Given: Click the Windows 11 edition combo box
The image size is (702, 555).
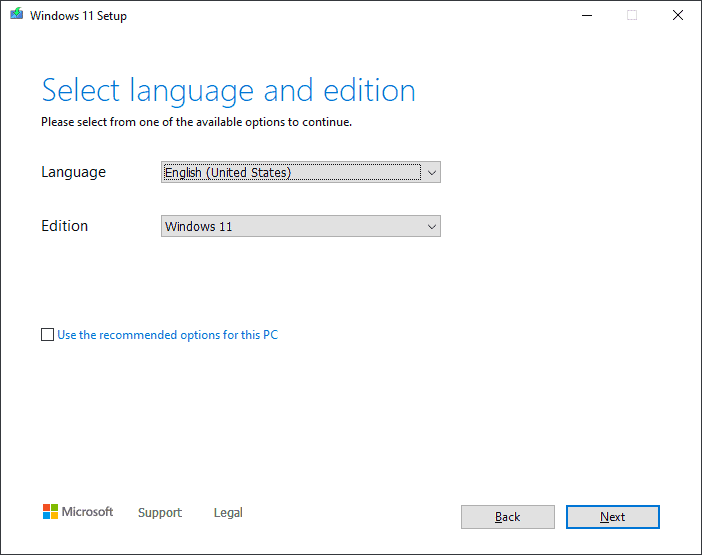Looking at the screenshot, I should (x=290, y=227).
